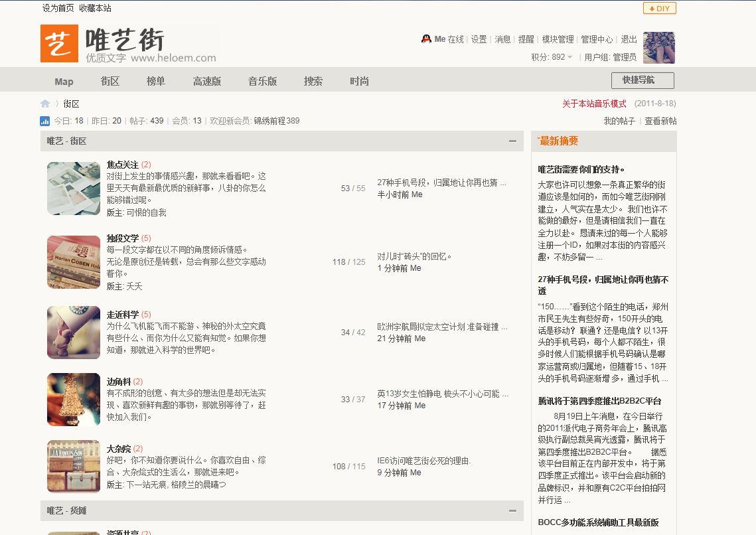Open the 走近科学 forum thumbnail
Screen dimensions: 756x535
point(74,333)
